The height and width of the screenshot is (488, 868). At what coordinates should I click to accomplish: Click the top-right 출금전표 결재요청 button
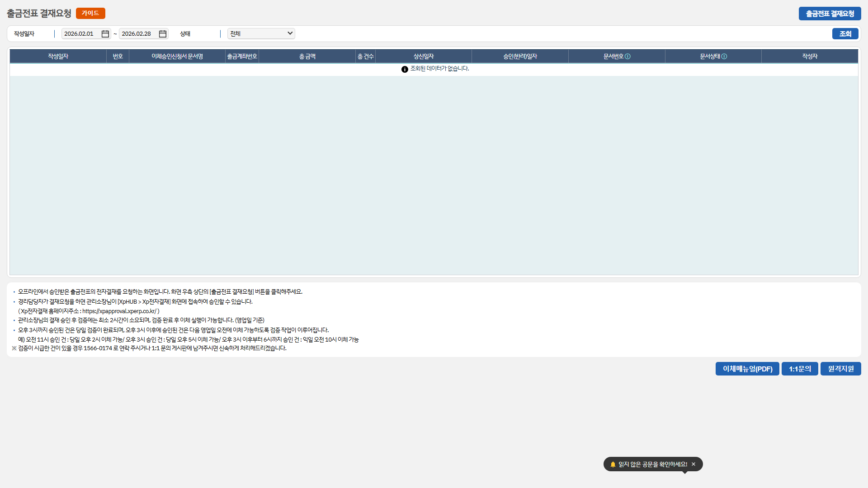click(830, 14)
